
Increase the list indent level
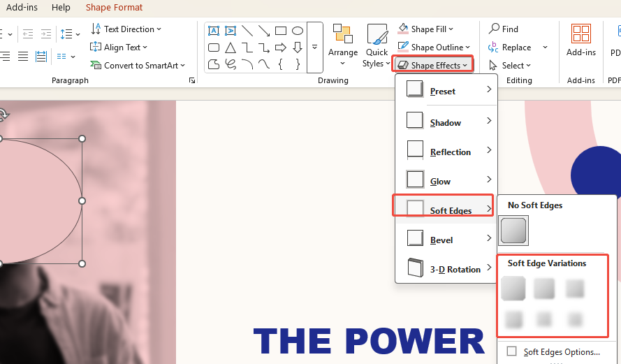tap(46, 34)
